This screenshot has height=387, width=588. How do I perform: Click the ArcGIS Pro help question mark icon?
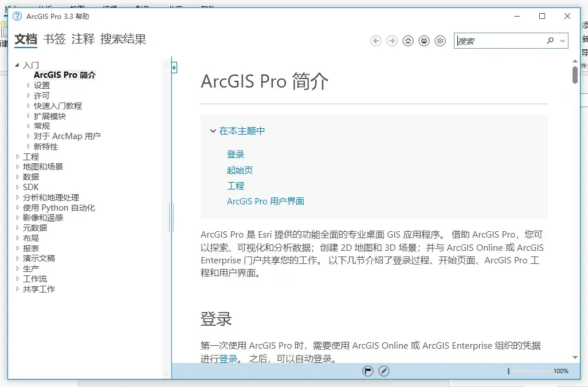[17, 16]
